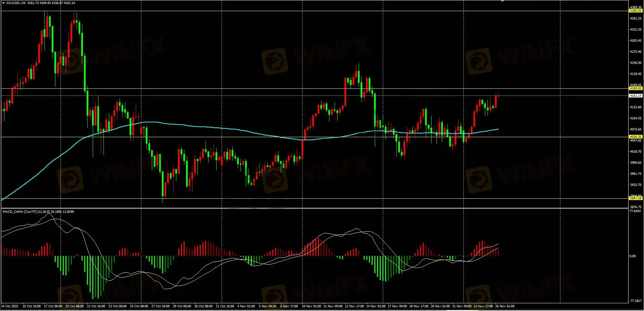This screenshot has height=311, width=644.
Task: Click the 4380.00 yellow price label
Action: click(635, 11)
